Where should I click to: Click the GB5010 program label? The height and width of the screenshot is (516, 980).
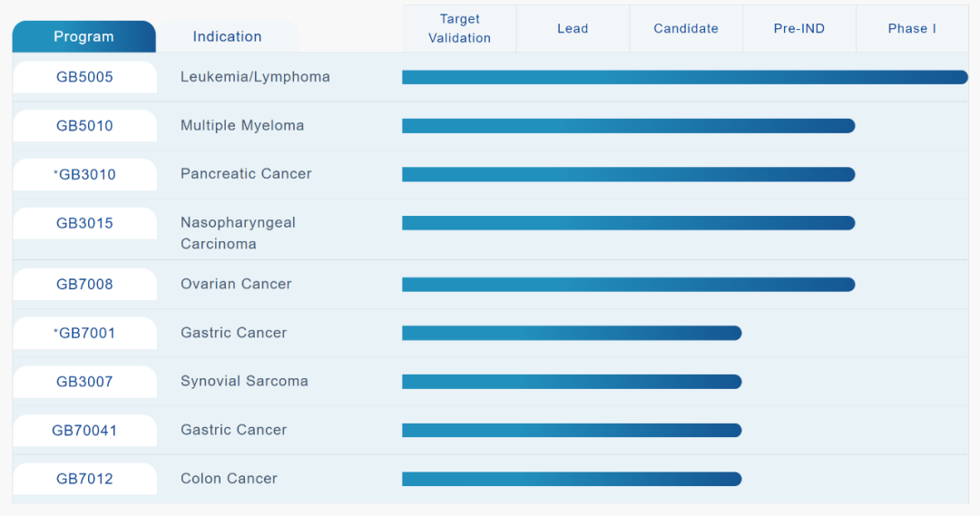84,126
